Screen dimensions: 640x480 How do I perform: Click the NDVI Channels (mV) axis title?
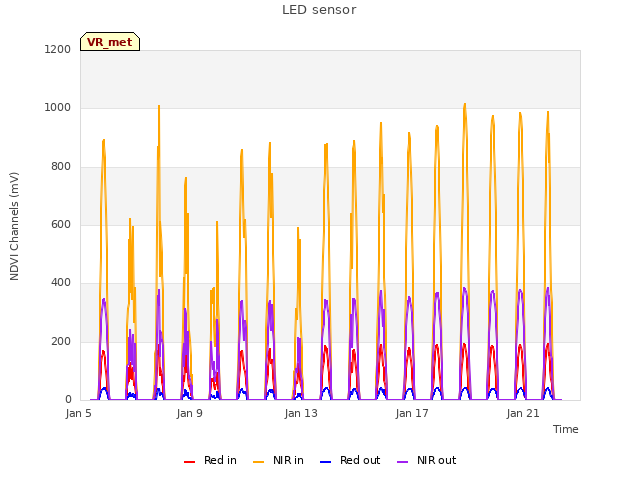coord(14,226)
